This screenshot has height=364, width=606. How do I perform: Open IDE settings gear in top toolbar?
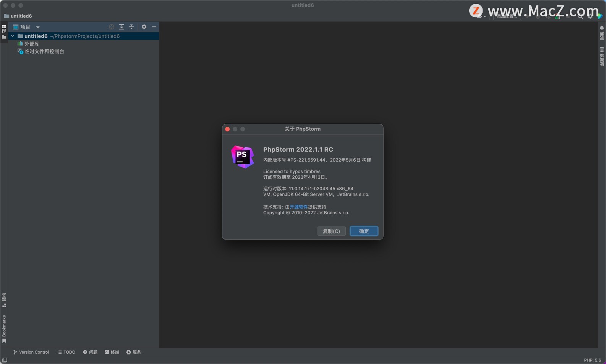coord(590,16)
